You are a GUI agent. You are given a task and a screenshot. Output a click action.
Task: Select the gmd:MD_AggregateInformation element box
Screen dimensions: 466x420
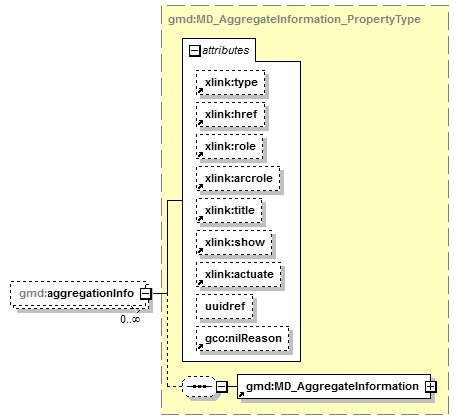click(334, 386)
